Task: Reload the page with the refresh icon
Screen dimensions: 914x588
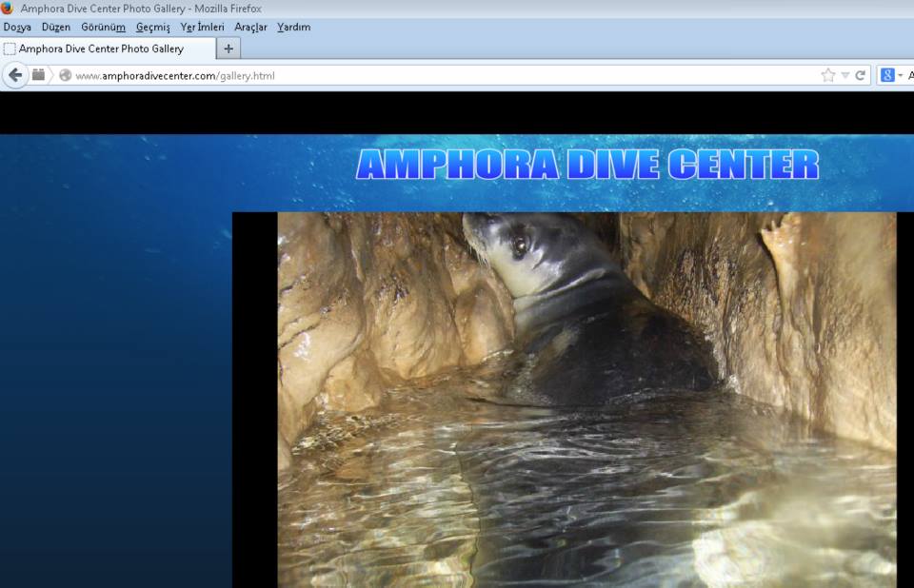Action: coord(860,75)
